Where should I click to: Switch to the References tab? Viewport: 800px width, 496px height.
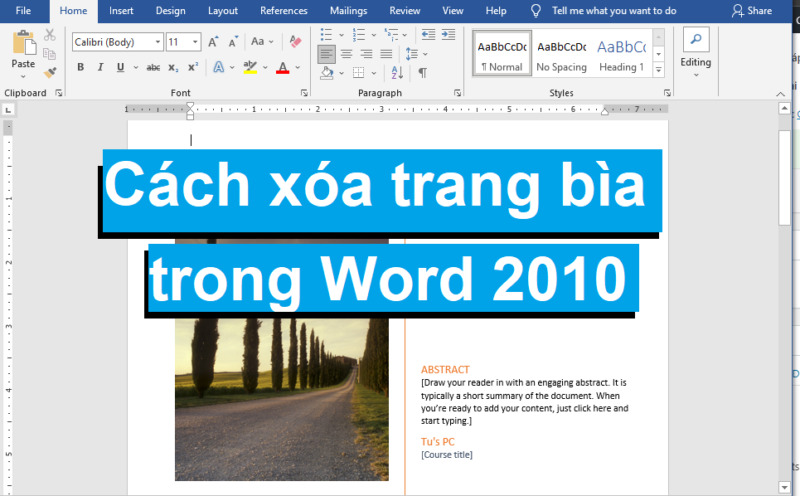[284, 11]
